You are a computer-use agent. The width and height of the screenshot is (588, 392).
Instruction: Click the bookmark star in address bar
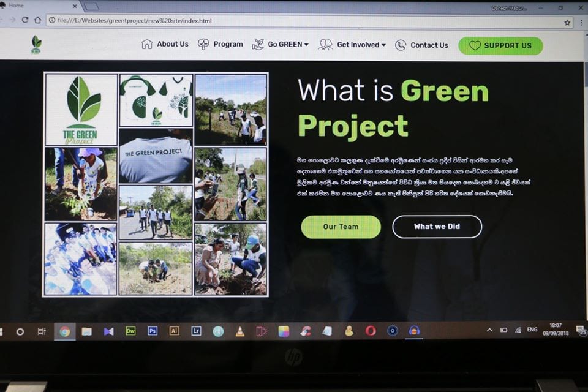(x=568, y=21)
